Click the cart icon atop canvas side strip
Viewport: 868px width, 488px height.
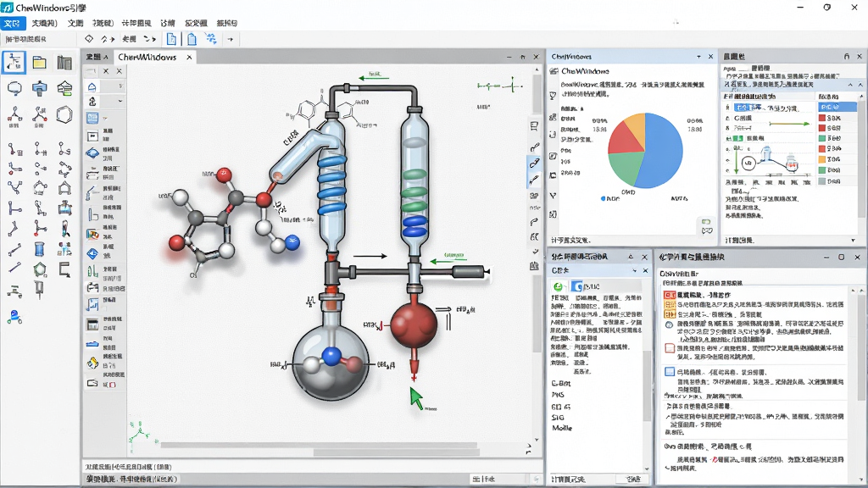tap(534, 126)
